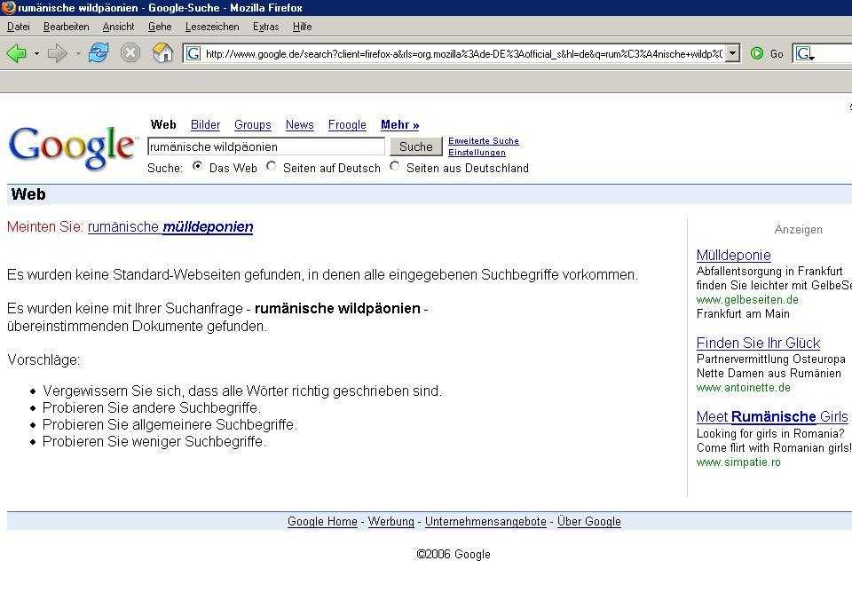Click the grey Forward arrow button
This screenshot has width=852, height=616.
point(57,53)
